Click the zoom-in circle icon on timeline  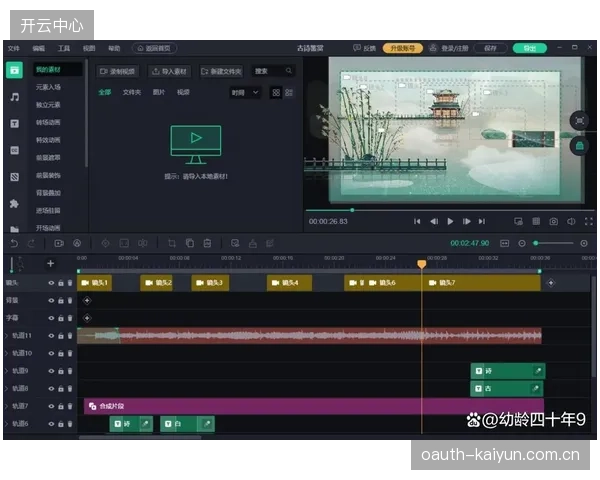(x=584, y=243)
